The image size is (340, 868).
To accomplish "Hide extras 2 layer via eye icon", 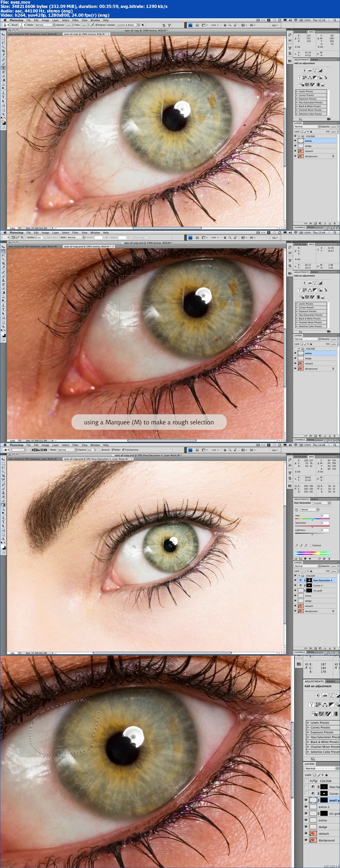I will 306,807.
